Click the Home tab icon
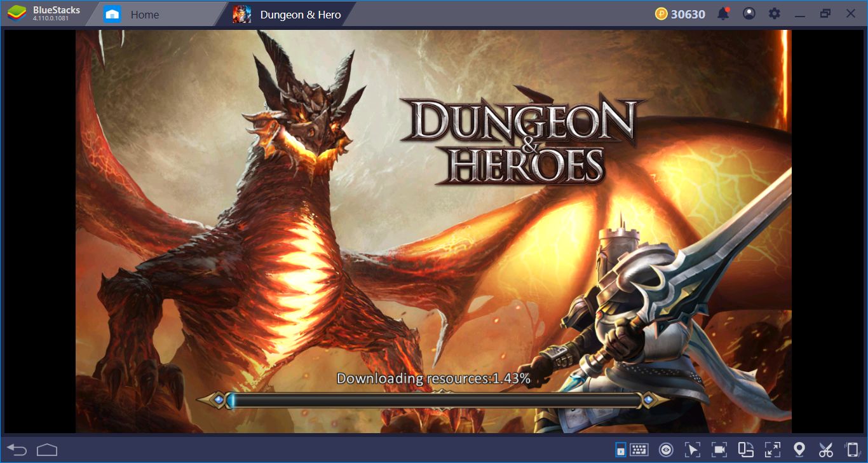This screenshot has height=463, width=868. (112, 14)
